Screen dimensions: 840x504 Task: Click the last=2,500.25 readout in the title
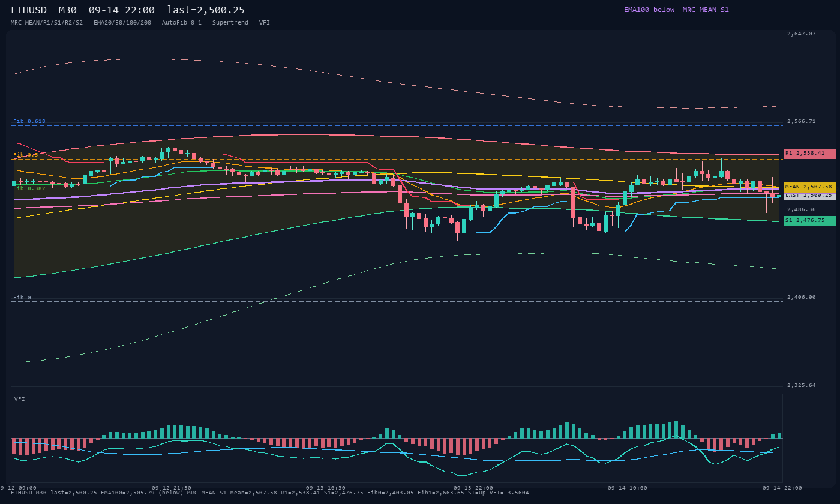[x=206, y=10]
